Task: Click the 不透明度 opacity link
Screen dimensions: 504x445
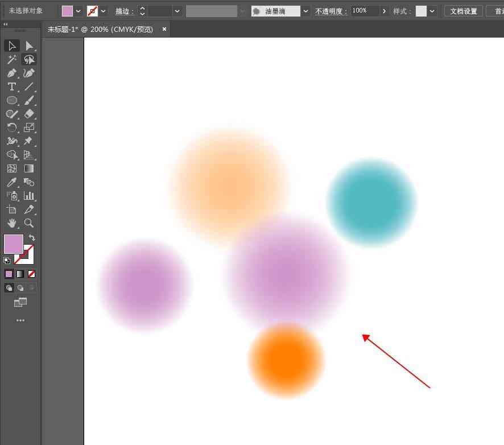Action: click(x=331, y=11)
